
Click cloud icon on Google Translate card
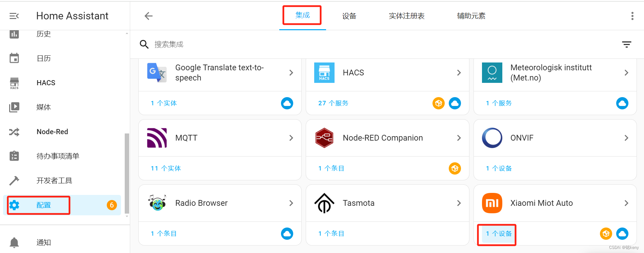click(x=287, y=103)
